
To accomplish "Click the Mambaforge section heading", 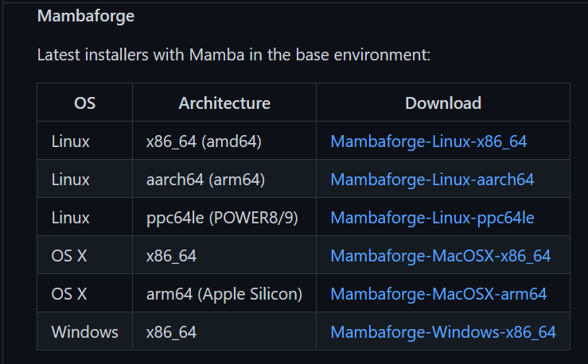I will [x=86, y=16].
